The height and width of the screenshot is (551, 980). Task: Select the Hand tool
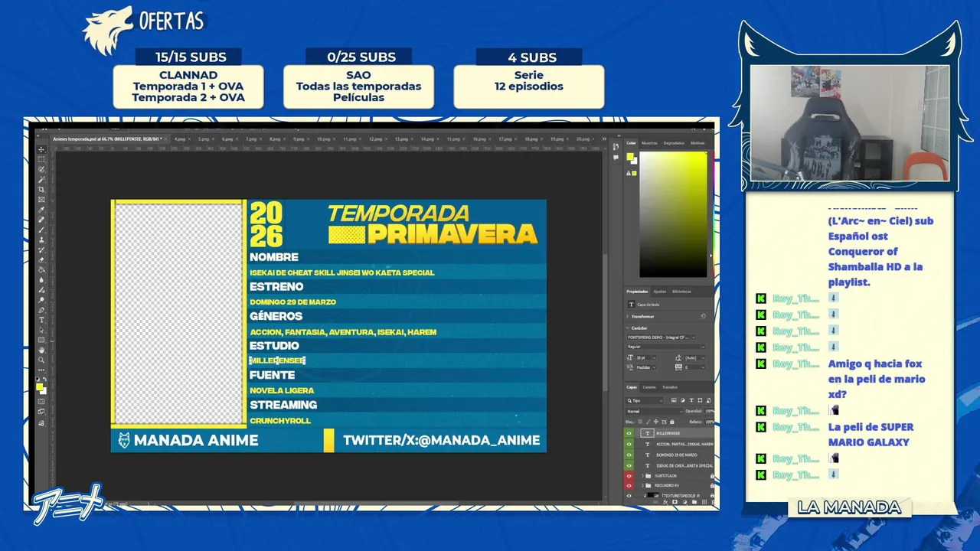pos(41,350)
